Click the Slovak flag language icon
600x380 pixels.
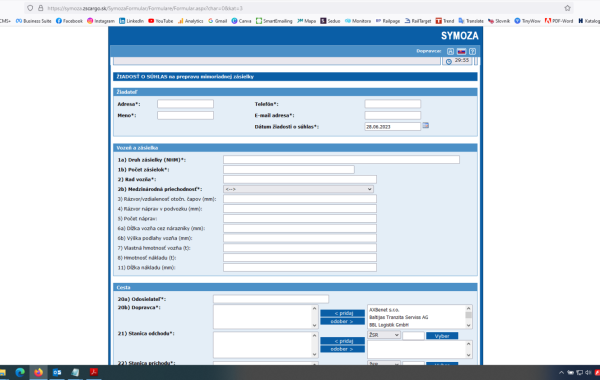[x=461, y=51]
